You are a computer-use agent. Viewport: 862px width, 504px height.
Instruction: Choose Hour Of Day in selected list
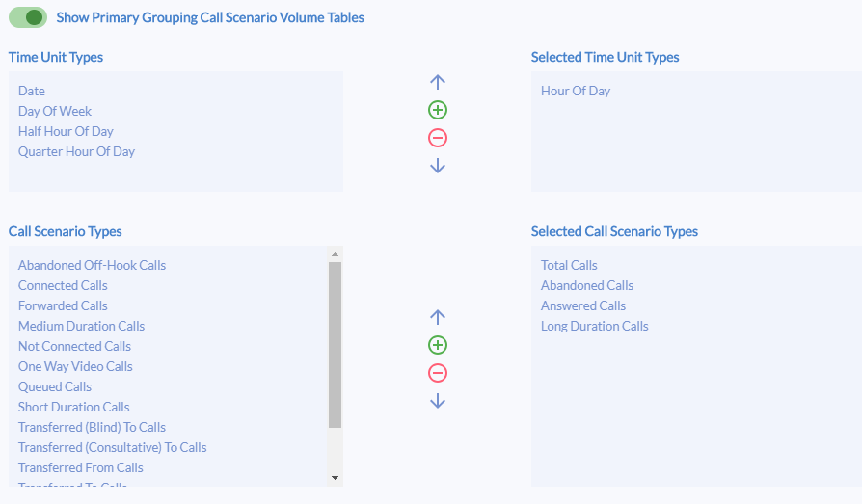[576, 91]
